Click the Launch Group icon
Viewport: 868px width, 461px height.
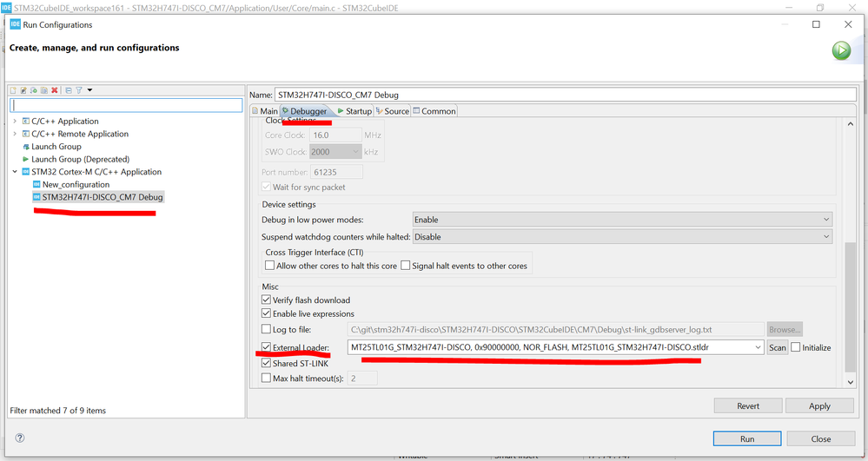pyautogui.click(x=25, y=147)
